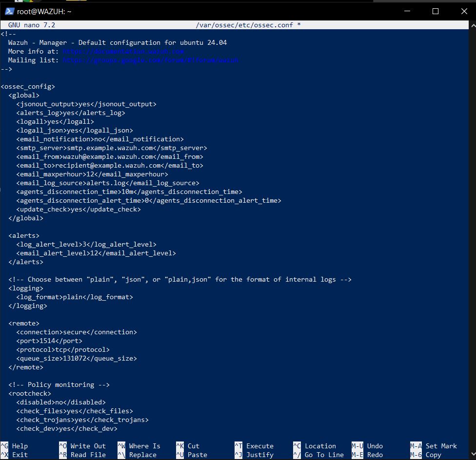This screenshot has height=460, width=476.
Task: Click the scrollbar up arrow
Action: (473, 26)
